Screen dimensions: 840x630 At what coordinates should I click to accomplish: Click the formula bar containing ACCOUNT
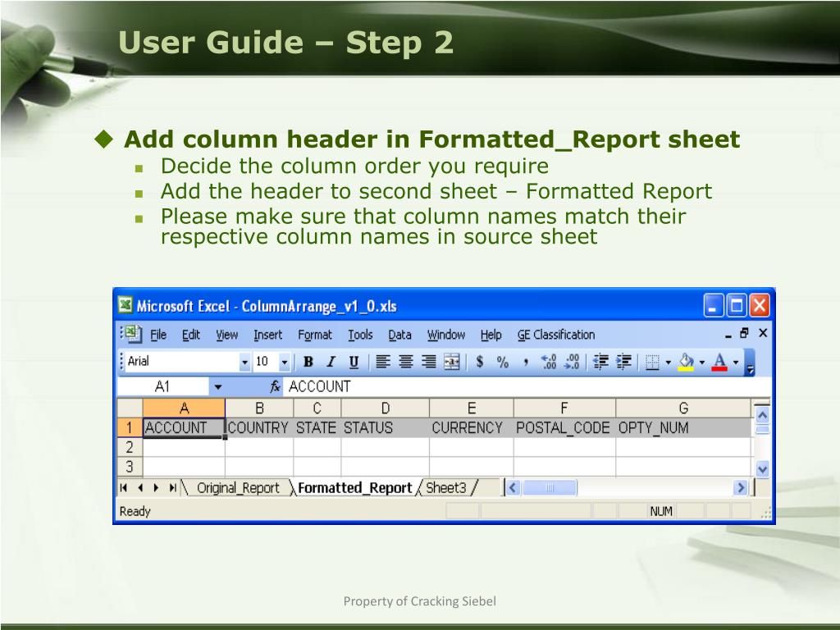click(527, 387)
